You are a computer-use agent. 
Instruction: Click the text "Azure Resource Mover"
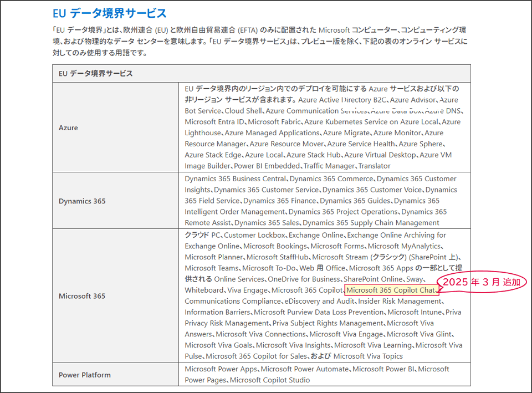pos(287,144)
